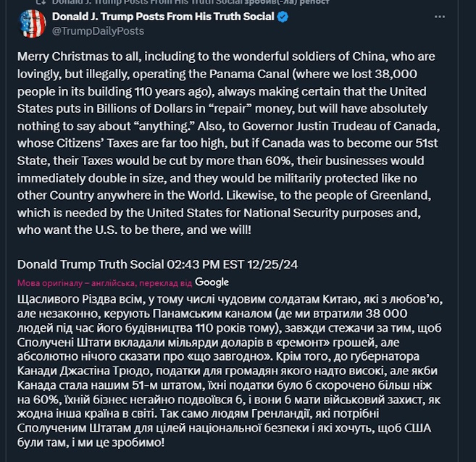
Task: Click the repost arrows icon above the post
Action: coord(41,2)
